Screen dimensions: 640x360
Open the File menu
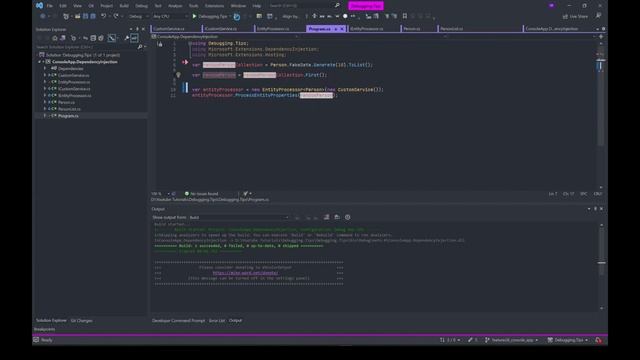pos(49,6)
